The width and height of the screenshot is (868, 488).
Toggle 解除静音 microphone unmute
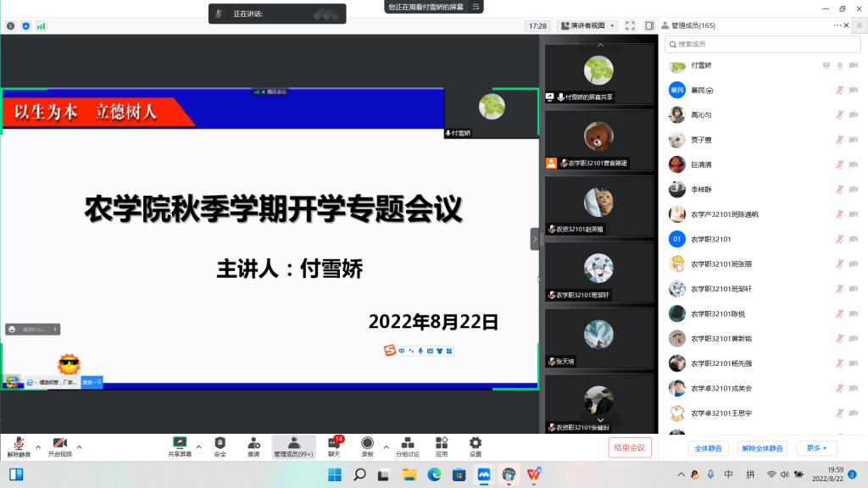pyautogui.click(x=18, y=443)
